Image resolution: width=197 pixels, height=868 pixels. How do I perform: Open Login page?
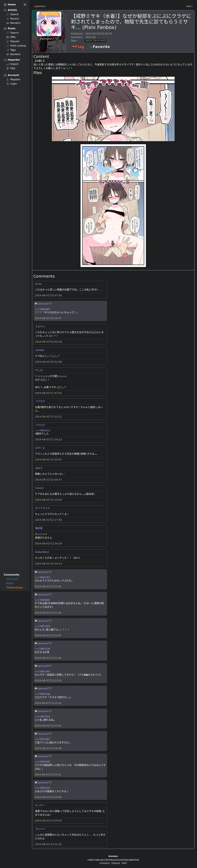point(14,84)
